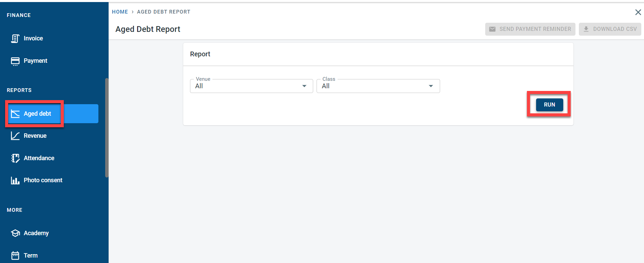Click the Revenue line chart icon
This screenshot has width=644, height=263.
pyautogui.click(x=15, y=136)
